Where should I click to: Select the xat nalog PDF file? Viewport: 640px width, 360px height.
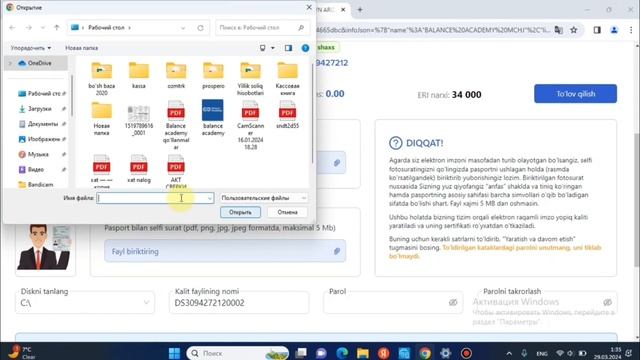coord(139,169)
